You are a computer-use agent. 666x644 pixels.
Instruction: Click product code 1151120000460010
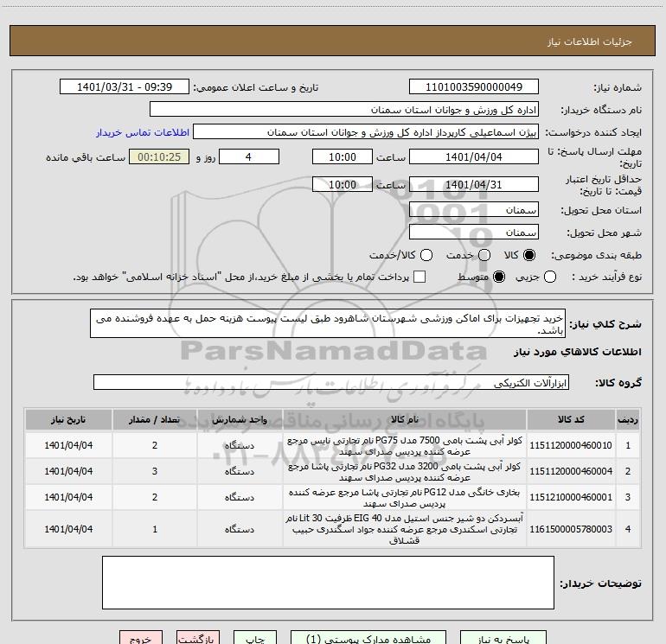[x=571, y=445]
